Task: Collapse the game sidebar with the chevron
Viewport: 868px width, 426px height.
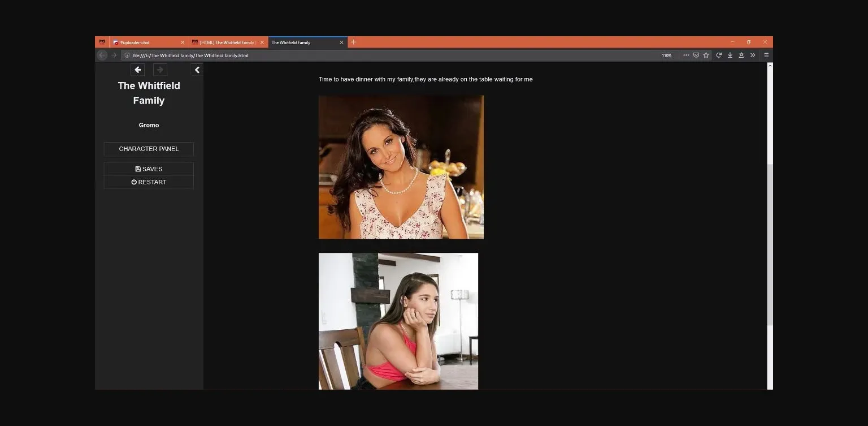Action: click(x=197, y=70)
